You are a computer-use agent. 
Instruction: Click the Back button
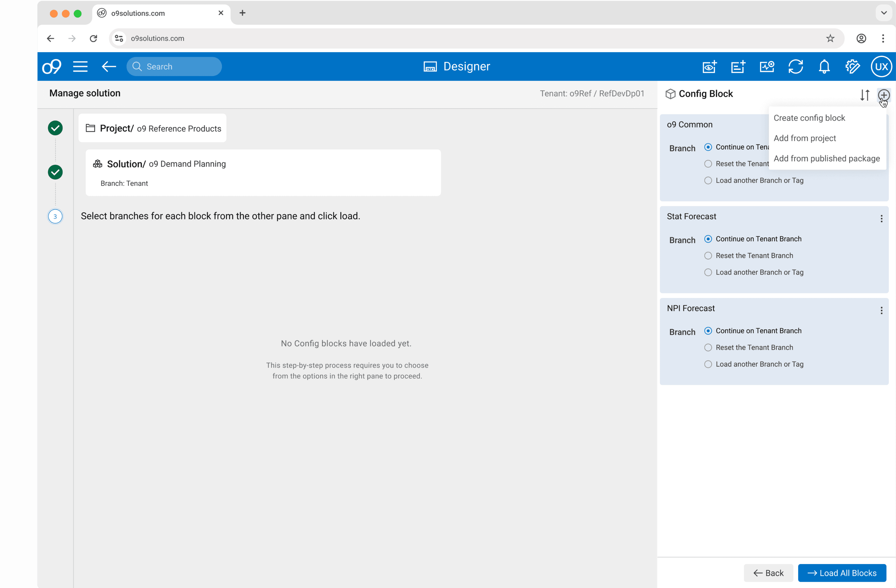[768, 573]
